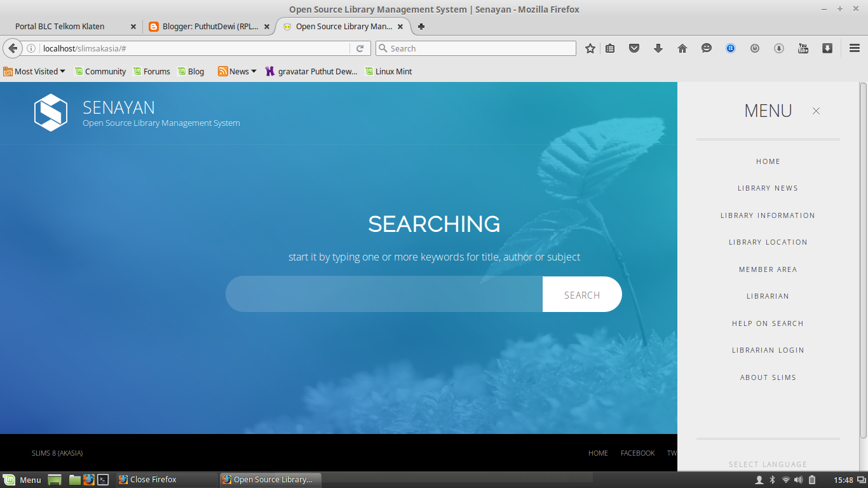This screenshot has height=488, width=868.
Task: Click the blue 'a' extension icon
Action: pyautogui.click(x=731, y=48)
